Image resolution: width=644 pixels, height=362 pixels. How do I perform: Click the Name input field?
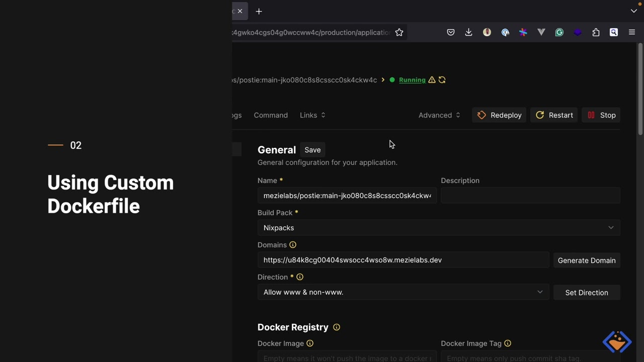pos(347,196)
